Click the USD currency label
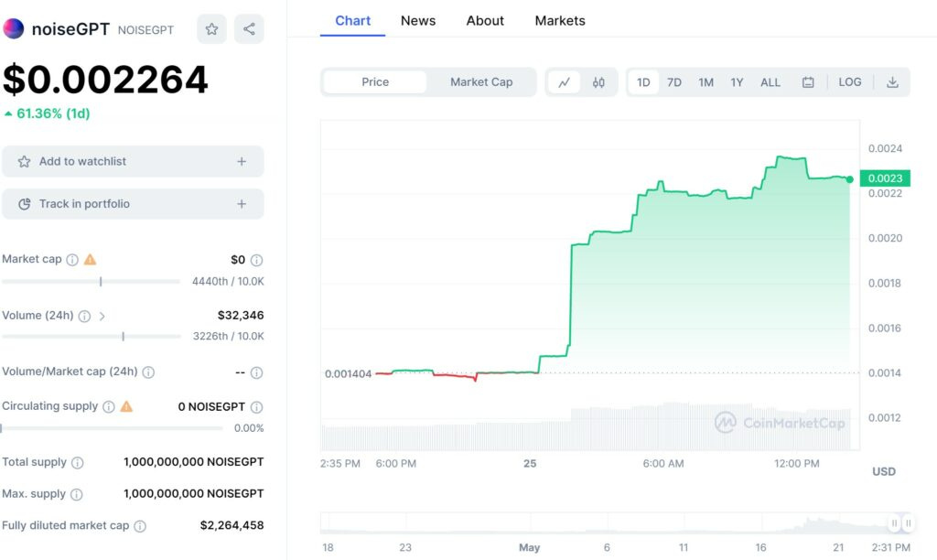The height and width of the screenshot is (560, 937). pyautogui.click(x=884, y=471)
